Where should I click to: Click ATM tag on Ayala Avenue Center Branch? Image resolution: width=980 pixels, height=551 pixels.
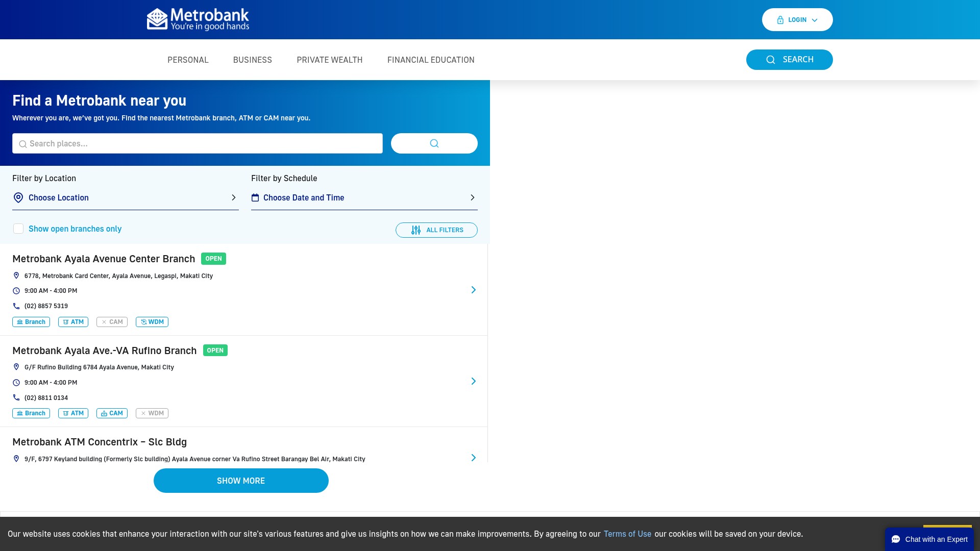[73, 322]
